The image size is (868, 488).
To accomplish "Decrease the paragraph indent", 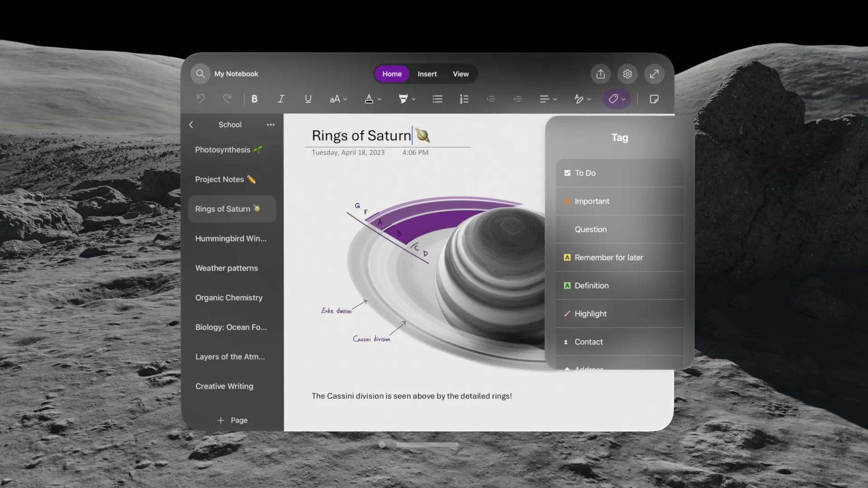I will pos(491,99).
